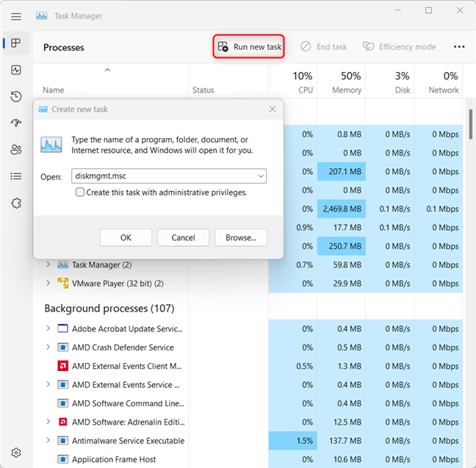476x468 pixels.
Task: Expand the Adobe Acrobat Update Service row
Action: click(48, 328)
